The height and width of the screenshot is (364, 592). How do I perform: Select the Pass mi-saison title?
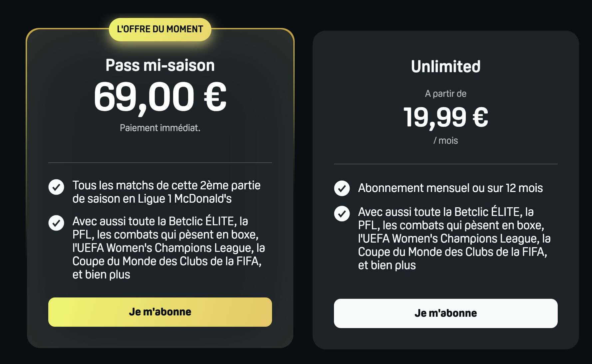[160, 65]
